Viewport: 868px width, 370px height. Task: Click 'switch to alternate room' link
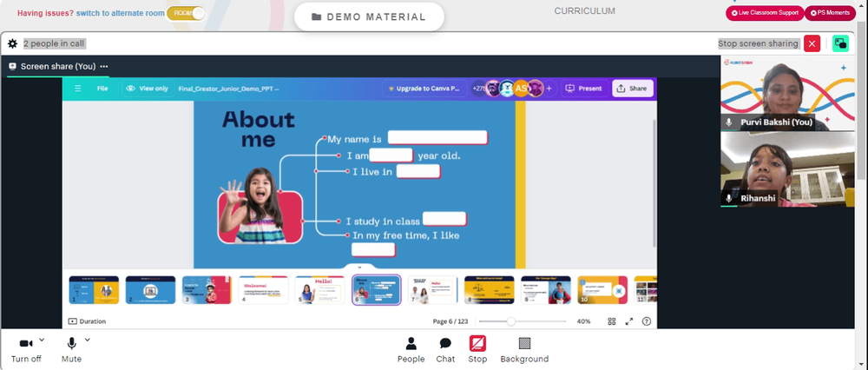pyautogui.click(x=120, y=13)
